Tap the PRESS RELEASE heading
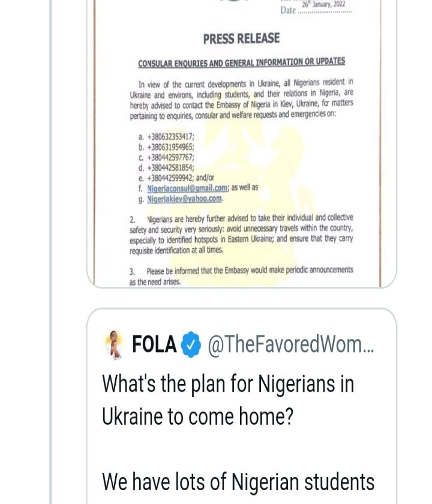This screenshot has width=432, height=504. click(241, 39)
